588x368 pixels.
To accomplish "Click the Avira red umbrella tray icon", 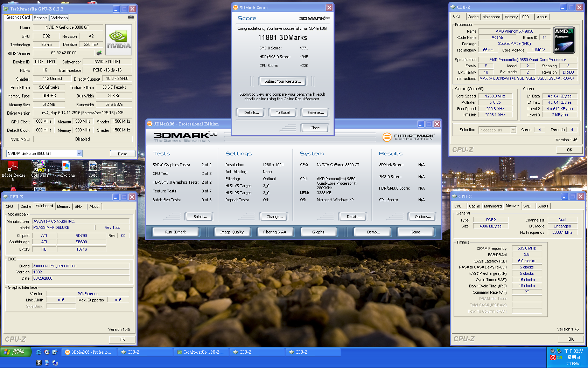I will click(x=553, y=357).
